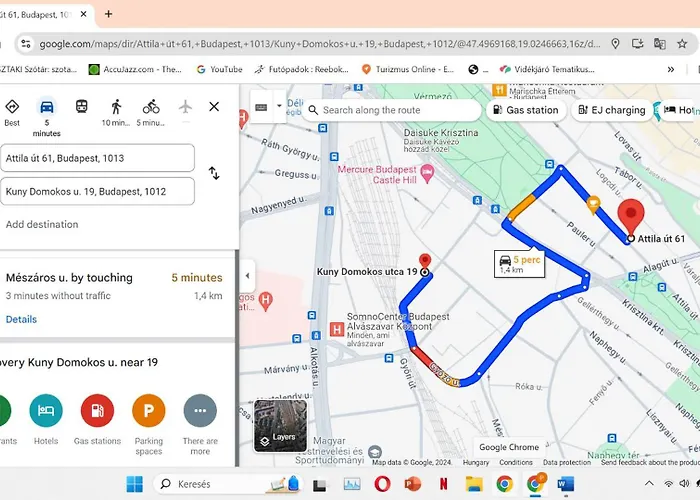The image size is (700, 500).
Task: Show more bookmarks chevron
Action: pyautogui.click(x=671, y=69)
